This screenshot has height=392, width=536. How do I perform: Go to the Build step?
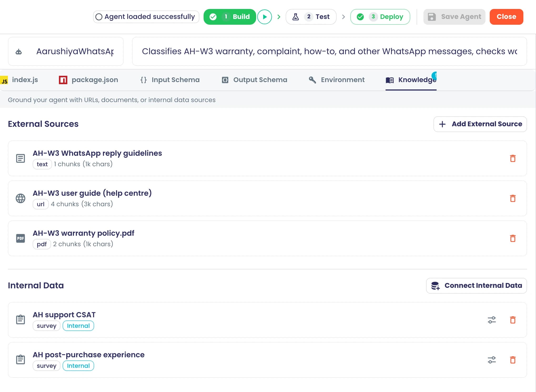(x=230, y=17)
